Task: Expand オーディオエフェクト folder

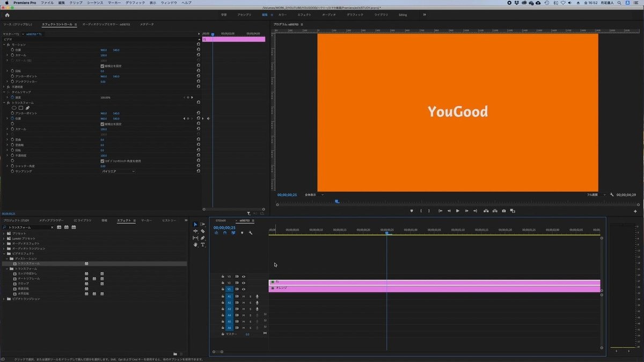Action: coord(4,243)
